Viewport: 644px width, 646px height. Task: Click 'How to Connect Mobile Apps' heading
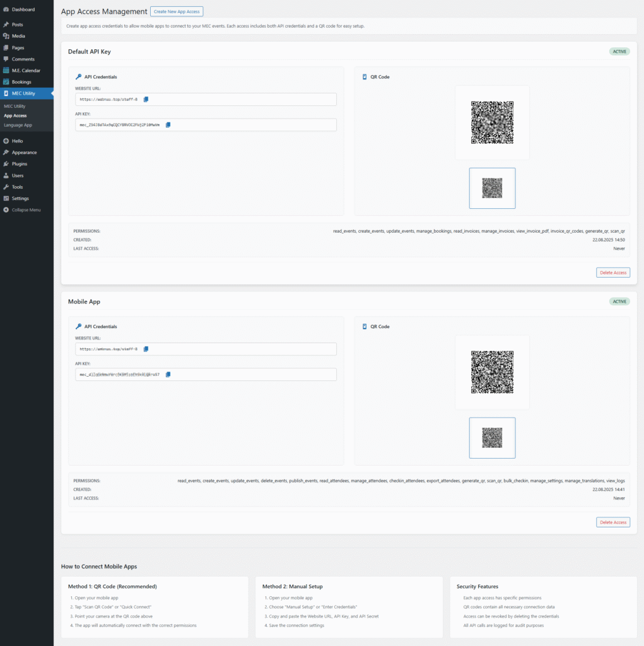(99, 567)
